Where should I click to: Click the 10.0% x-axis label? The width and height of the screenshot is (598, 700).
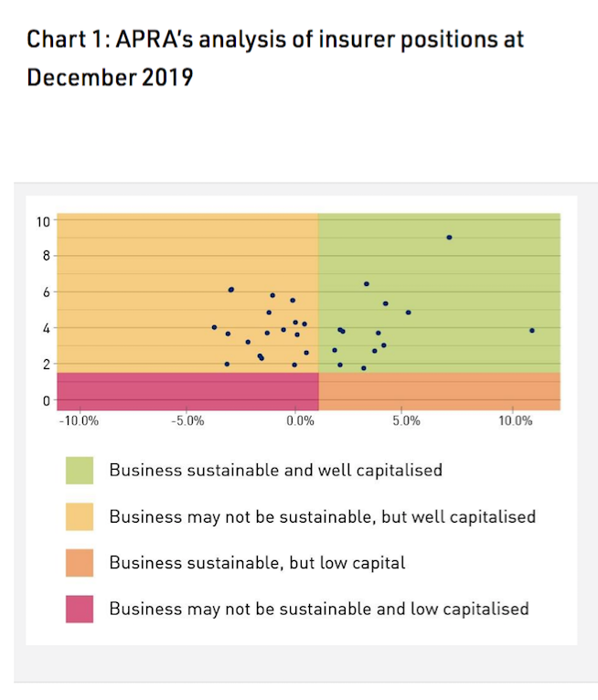[x=515, y=422]
